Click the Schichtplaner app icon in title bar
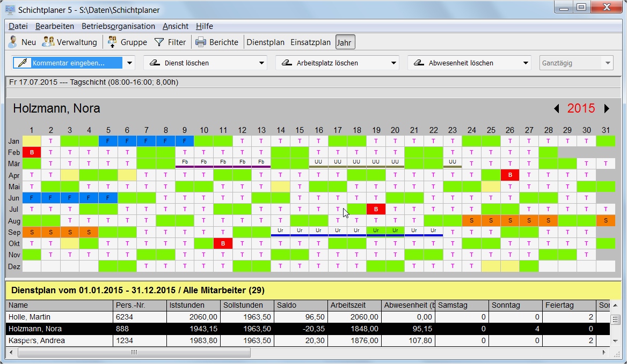 coord(10,10)
